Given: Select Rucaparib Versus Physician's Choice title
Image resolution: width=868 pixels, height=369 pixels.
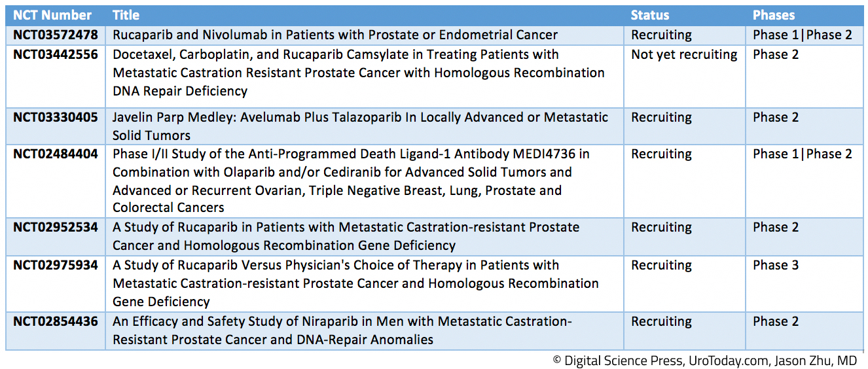Looking at the screenshot, I should click(x=355, y=283).
